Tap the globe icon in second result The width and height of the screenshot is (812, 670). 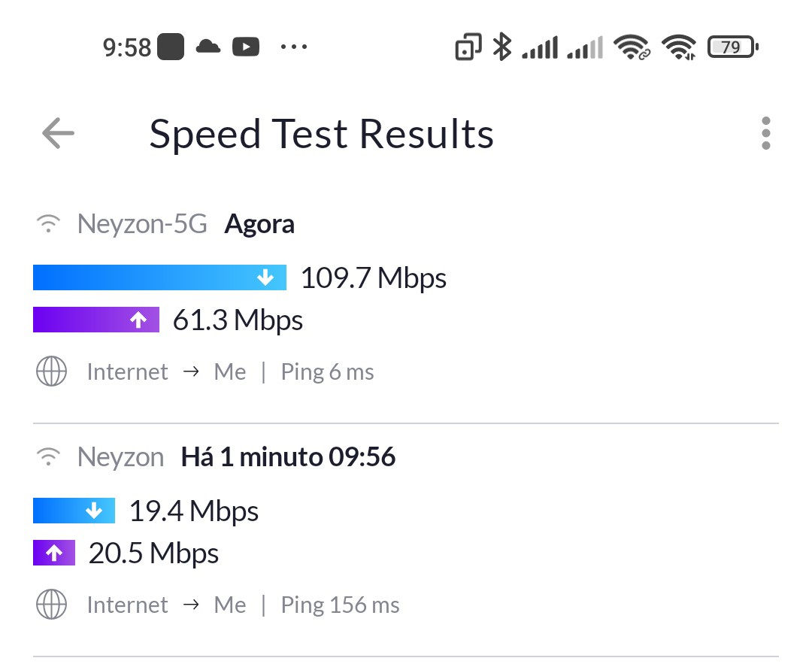click(51, 605)
